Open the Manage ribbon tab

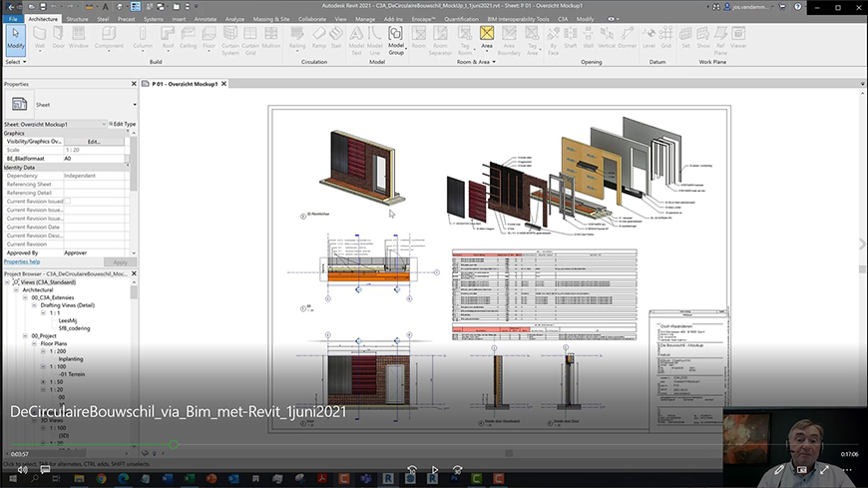(x=365, y=19)
